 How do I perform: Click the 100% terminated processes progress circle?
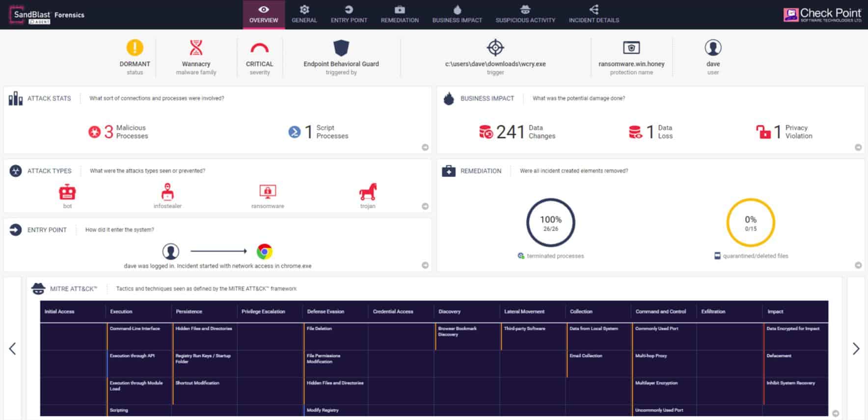tap(551, 223)
